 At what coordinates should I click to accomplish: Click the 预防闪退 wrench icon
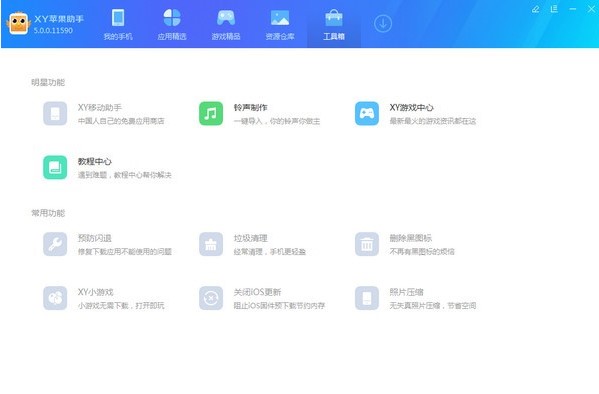coord(55,244)
